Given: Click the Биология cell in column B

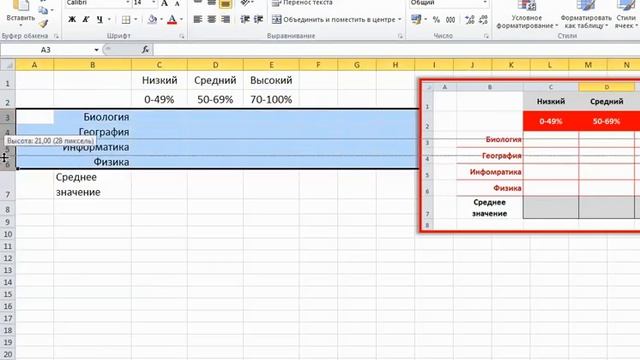Looking at the screenshot, I should 92,117.
